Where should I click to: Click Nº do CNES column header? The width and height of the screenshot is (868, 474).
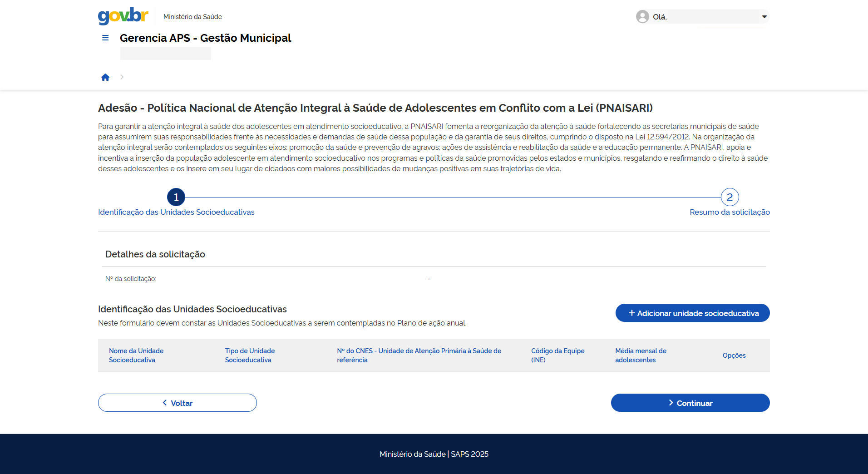coord(419,355)
